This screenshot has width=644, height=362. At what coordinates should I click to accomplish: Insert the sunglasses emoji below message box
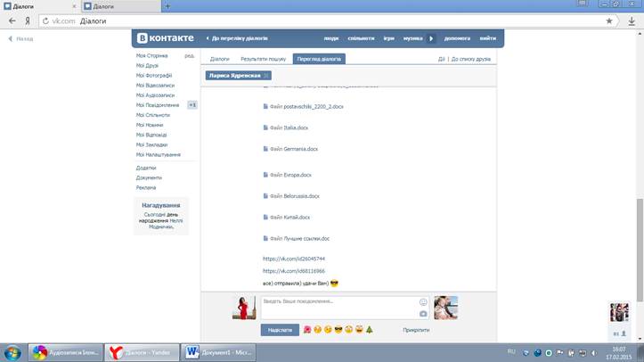[x=338, y=330]
